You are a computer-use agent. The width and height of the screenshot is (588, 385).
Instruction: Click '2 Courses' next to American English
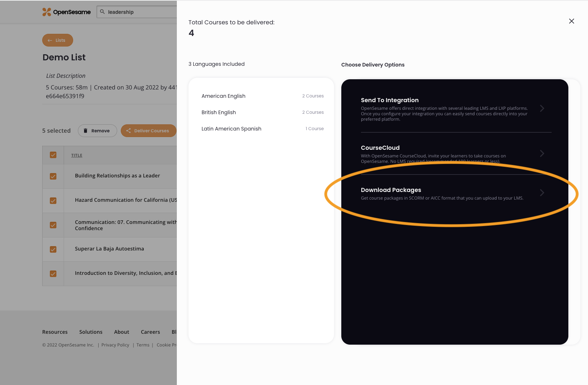pyautogui.click(x=313, y=96)
